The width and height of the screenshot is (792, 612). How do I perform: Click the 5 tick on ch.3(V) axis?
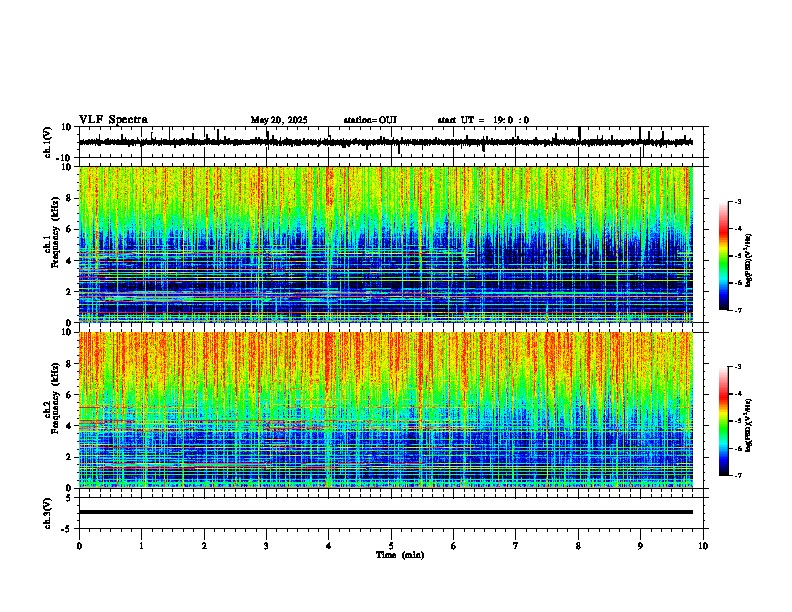tap(69, 497)
